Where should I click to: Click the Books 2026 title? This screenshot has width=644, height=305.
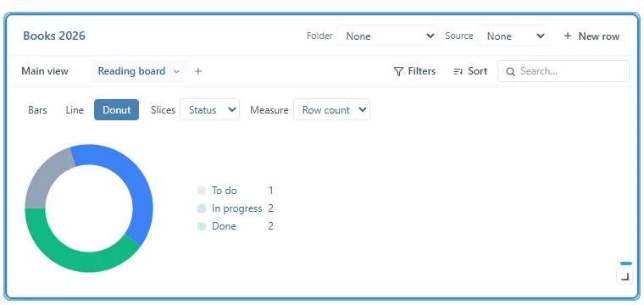(54, 36)
